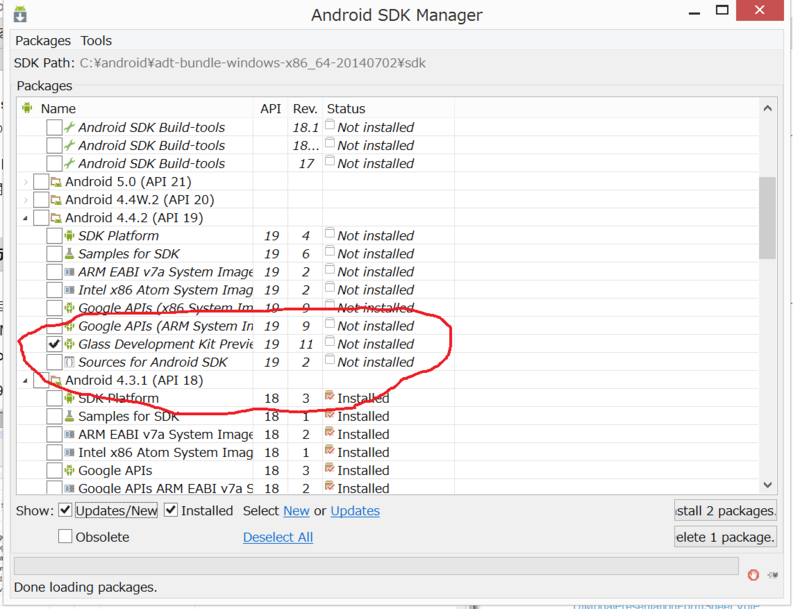
Task: Enable the Obsolete checkbox
Action: click(65, 537)
